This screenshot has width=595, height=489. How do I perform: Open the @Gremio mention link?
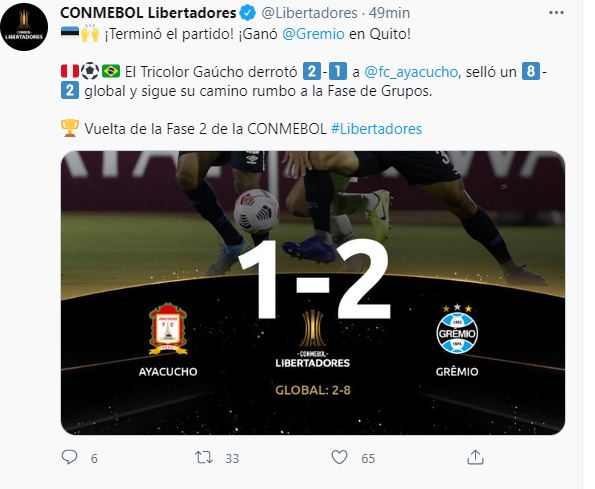tap(313, 34)
